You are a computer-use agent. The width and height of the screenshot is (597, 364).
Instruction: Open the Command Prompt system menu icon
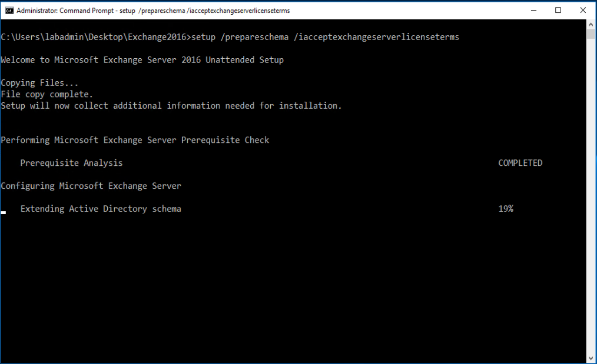pos(9,11)
